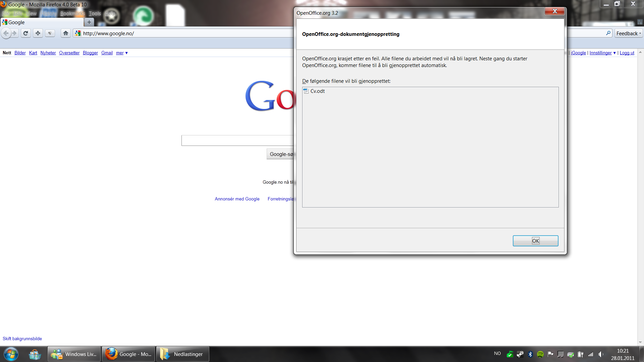Image resolution: width=644 pixels, height=362 pixels.
Task: Click the Google favicon in the address bar
Action: tap(78, 33)
